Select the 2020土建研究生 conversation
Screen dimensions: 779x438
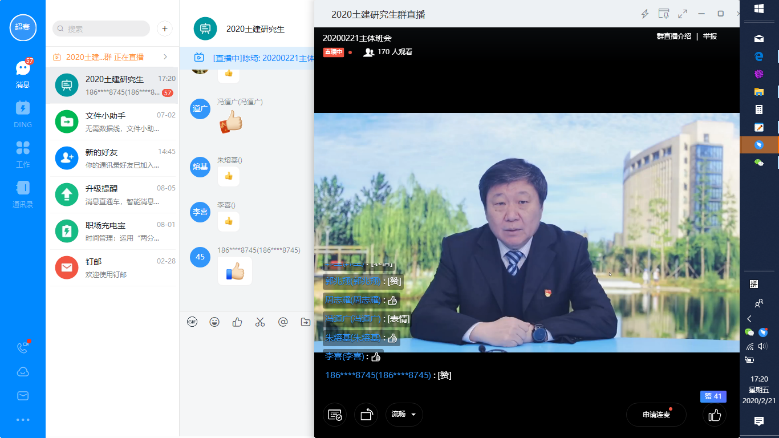[112, 85]
